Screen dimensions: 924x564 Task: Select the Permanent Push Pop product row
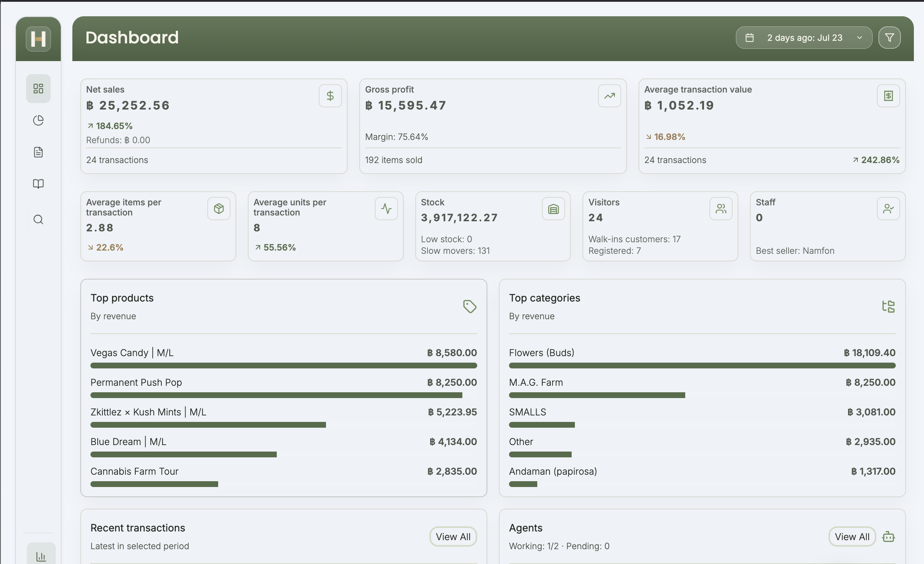click(284, 388)
